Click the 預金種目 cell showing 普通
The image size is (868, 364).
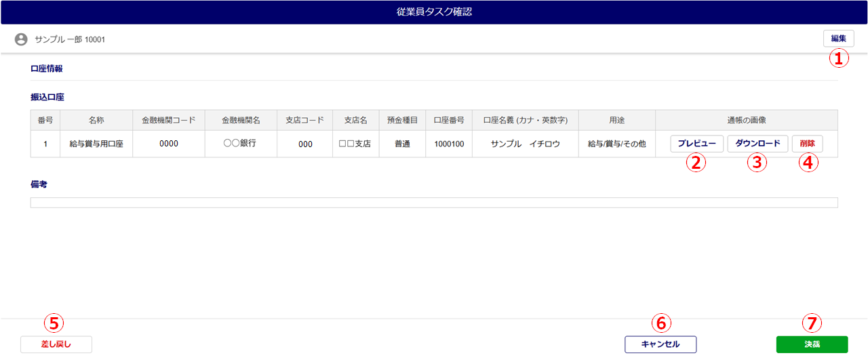point(402,144)
